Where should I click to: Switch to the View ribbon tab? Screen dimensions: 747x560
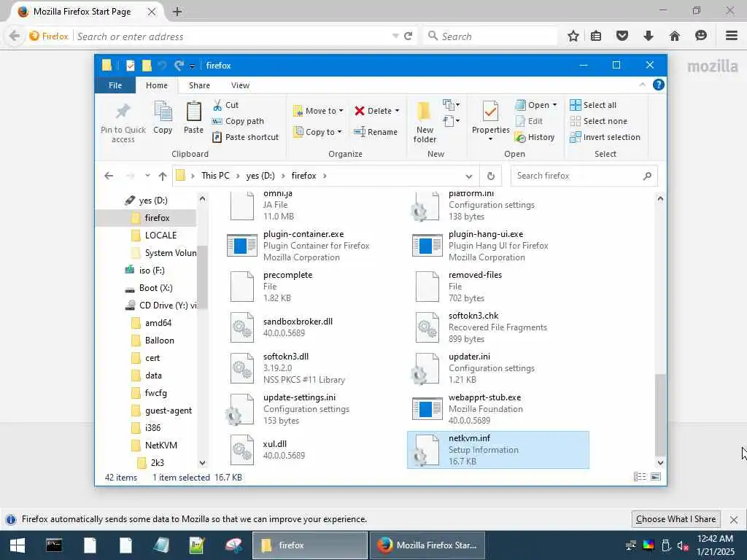point(240,85)
